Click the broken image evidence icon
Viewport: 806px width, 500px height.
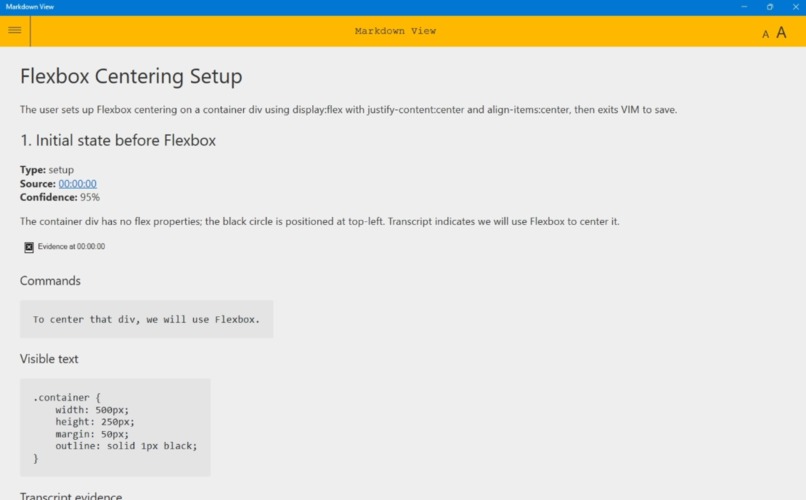point(29,247)
